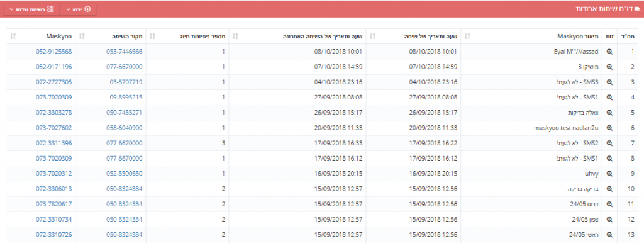The width and height of the screenshot is (644, 243).
Task: Sort by מקור השיחה column arrows
Action: coord(81,36)
